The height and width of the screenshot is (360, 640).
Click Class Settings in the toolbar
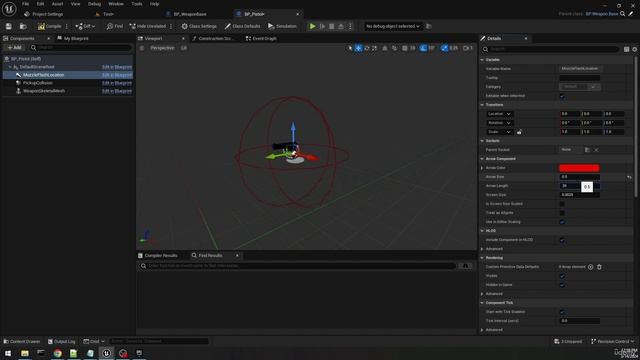point(199,26)
